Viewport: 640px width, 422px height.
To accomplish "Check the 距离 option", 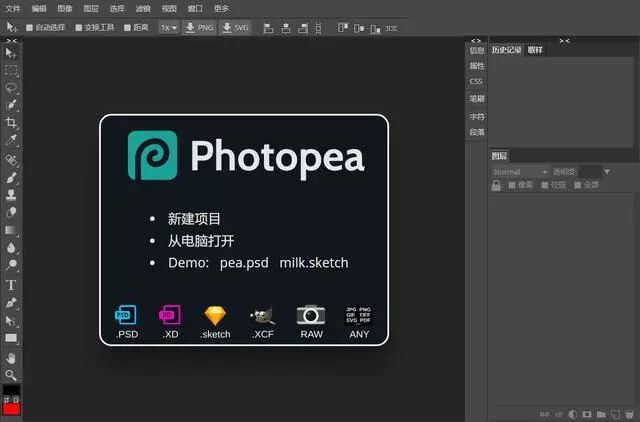I will pos(127,28).
